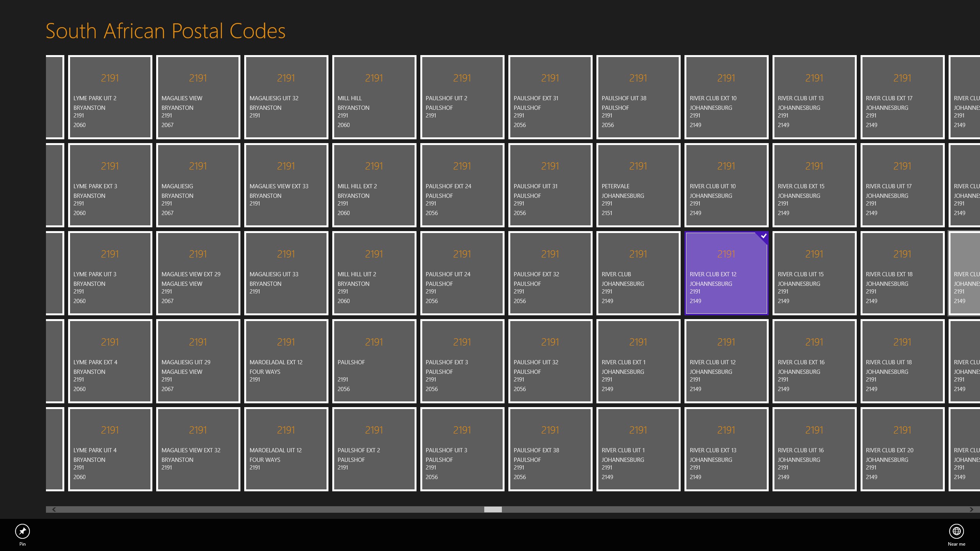Viewport: 980px width, 551px height.
Task: Open the LYME PARK UIT 2 tile
Action: click(x=109, y=97)
